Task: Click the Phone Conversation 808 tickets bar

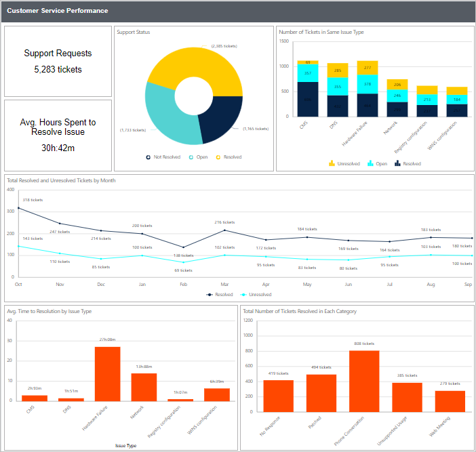Action: click(364, 382)
